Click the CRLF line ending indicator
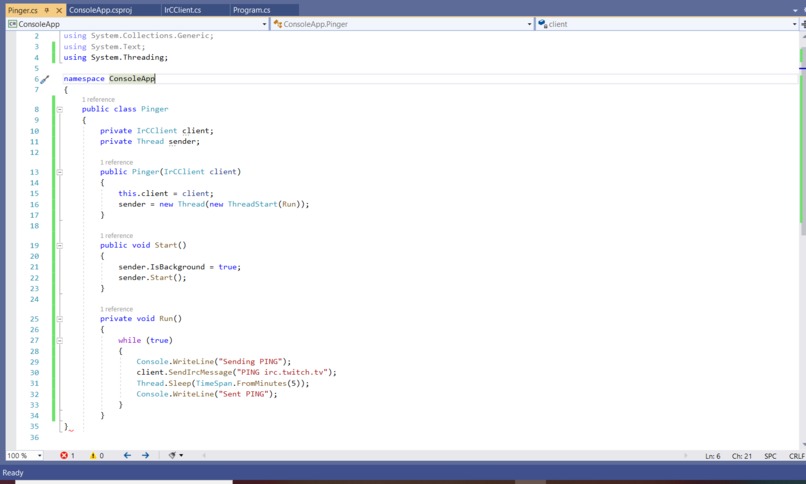Image resolution: width=806 pixels, height=484 pixels. coord(797,456)
